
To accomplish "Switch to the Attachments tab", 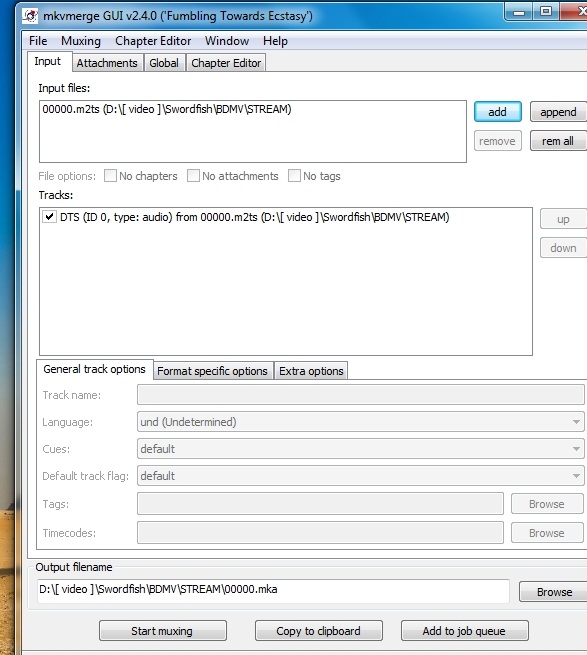I will pyautogui.click(x=107, y=63).
